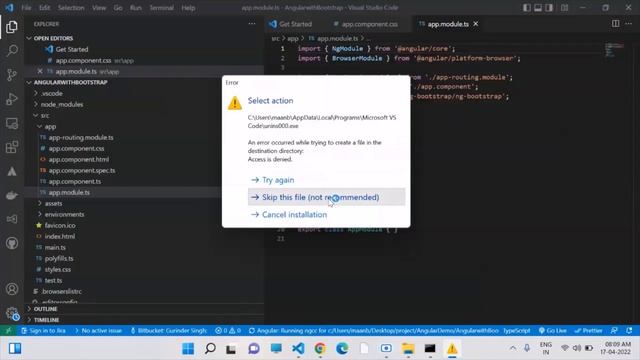Open Microsoft Edge from taskbar

342,348
